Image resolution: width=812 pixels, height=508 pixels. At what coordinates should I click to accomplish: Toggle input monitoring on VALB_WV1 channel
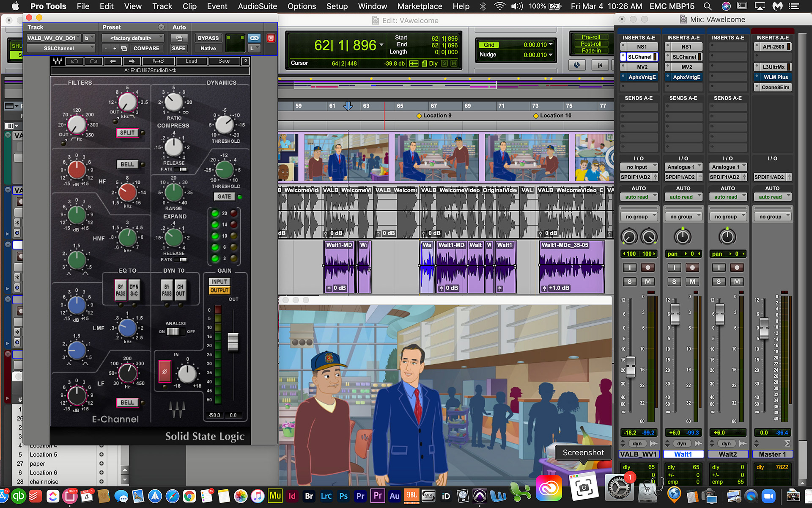point(630,268)
